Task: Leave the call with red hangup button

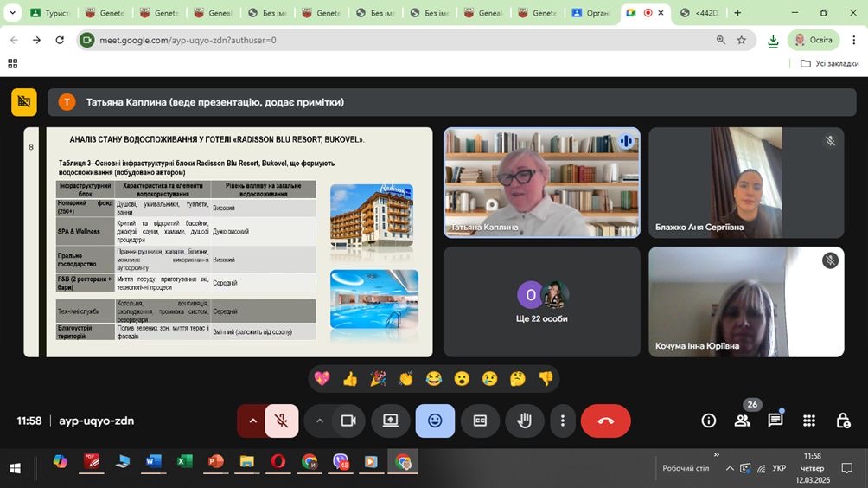Action: point(605,421)
